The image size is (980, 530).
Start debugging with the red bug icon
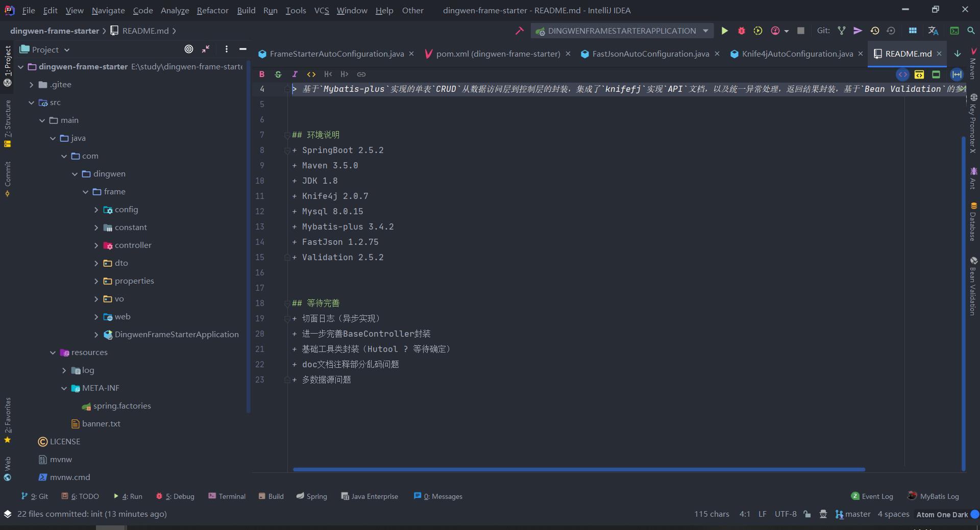[x=741, y=31]
